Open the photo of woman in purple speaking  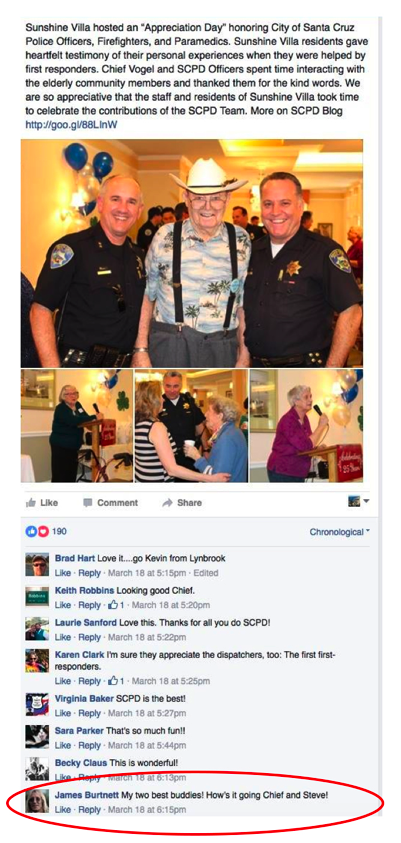click(x=306, y=425)
